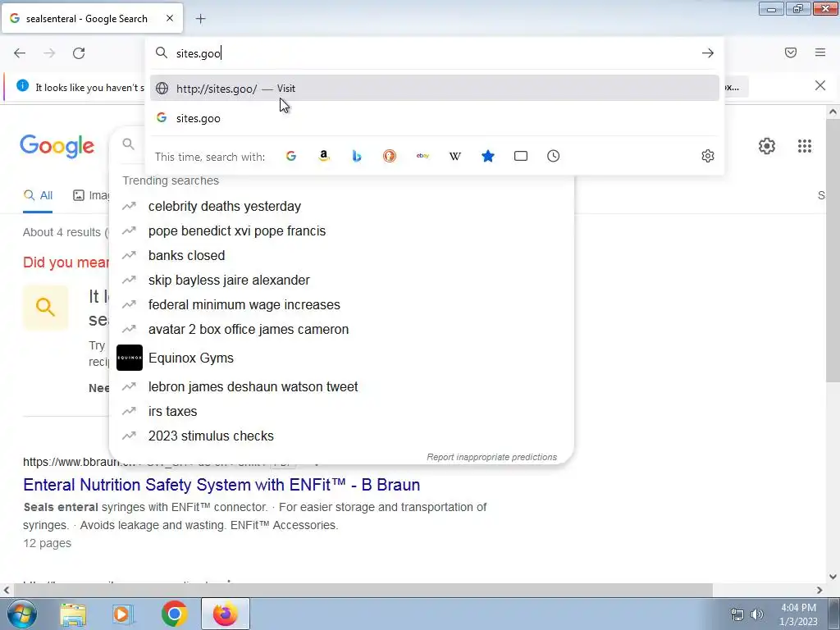Search this time with Google
Screen dimensions: 840x630
[x=291, y=156]
